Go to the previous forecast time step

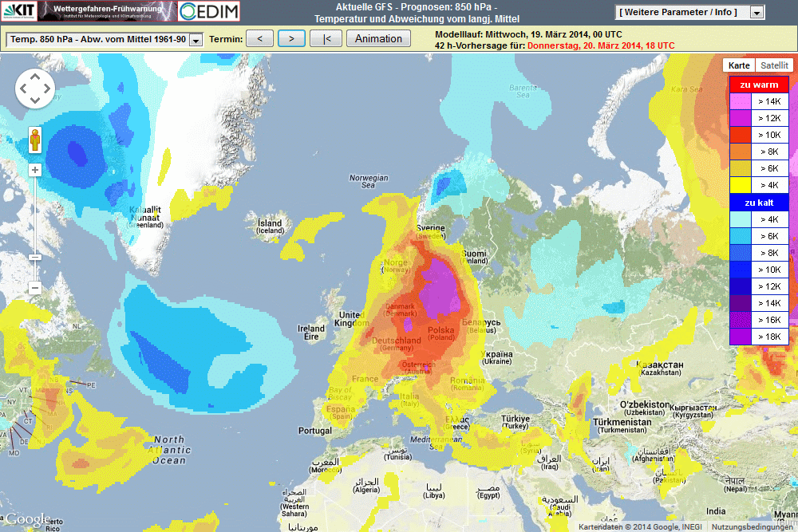[259, 38]
